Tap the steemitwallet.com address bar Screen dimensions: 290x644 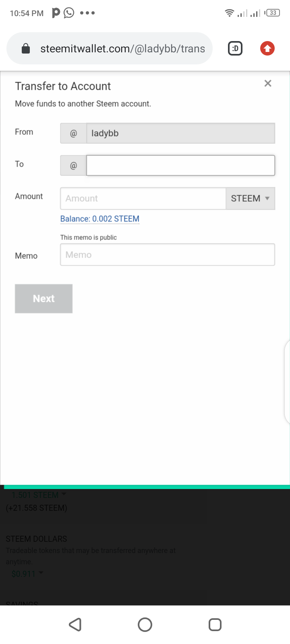pyautogui.click(x=110, y=49)
